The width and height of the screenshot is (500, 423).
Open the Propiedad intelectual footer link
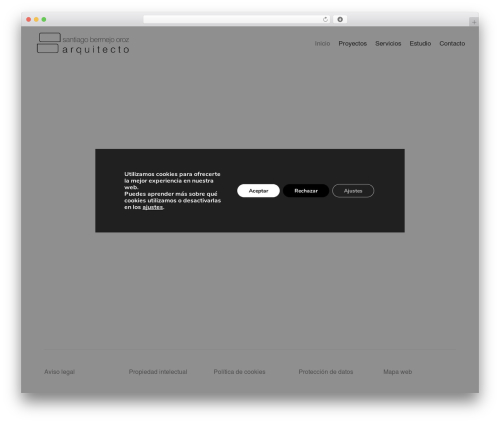point(158,372)
